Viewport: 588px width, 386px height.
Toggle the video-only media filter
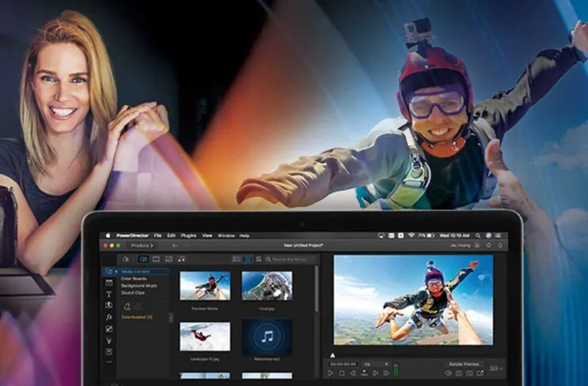pyautogui.click(x=156, y=259)
